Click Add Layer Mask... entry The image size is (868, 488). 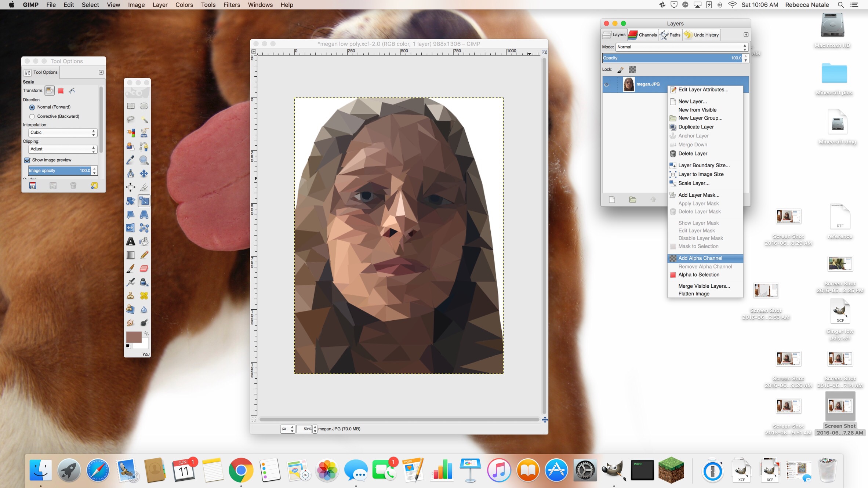click(705, 195)
